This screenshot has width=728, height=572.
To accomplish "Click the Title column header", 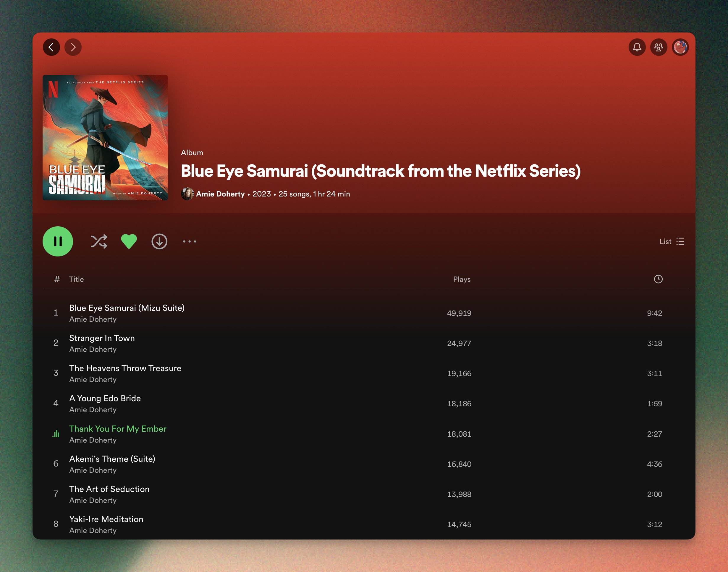I will click(x=76, y=279).
